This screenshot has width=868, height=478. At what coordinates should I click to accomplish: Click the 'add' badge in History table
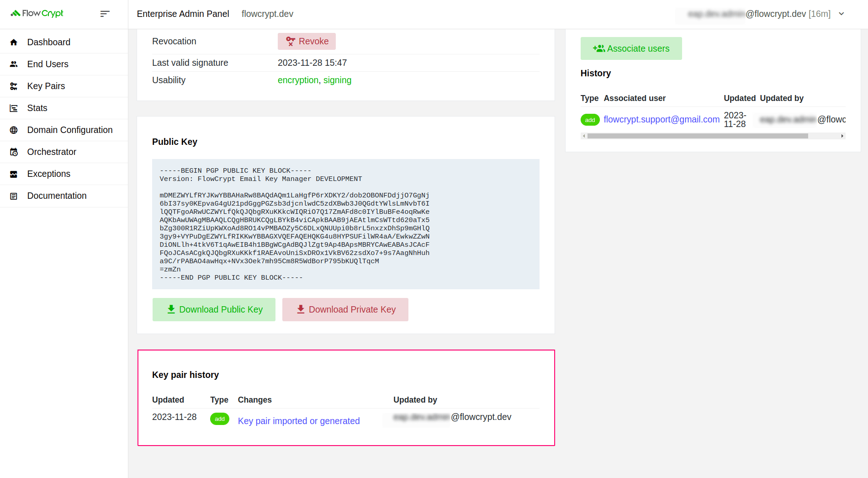tap(590, 120)
